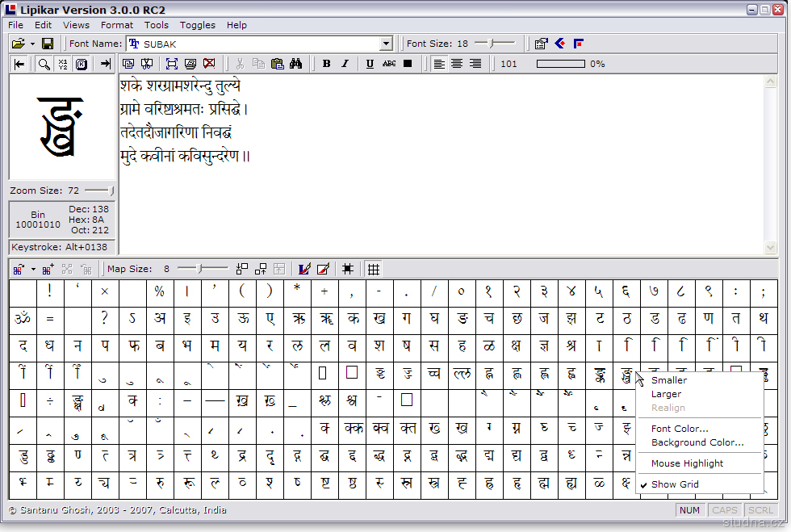Screen dimensions: 791x532
Task: Expand the Open file dropdown arrow
Action: point(32,44)
